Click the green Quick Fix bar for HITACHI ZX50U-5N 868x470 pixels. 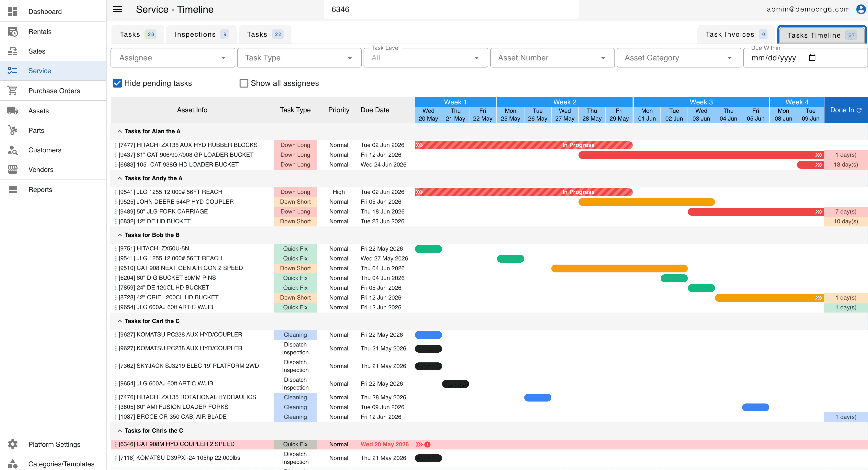point(428,249)
